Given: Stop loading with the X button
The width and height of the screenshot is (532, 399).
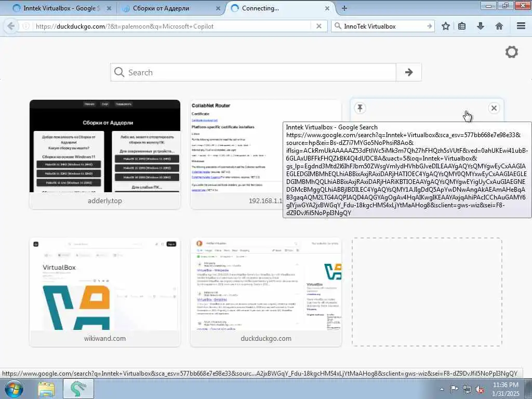Looking at the screenshot, I should coord(319,26).
